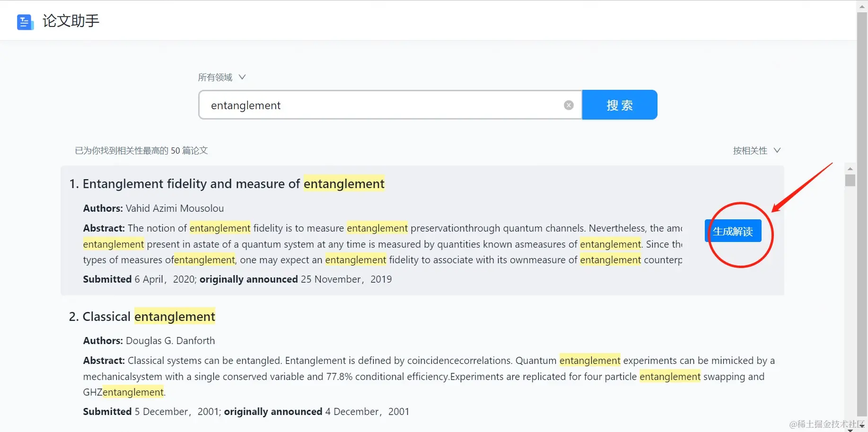Open the 所有领域 domain filter dropdown
The image size is (868, 432).
tap(216, 77)
